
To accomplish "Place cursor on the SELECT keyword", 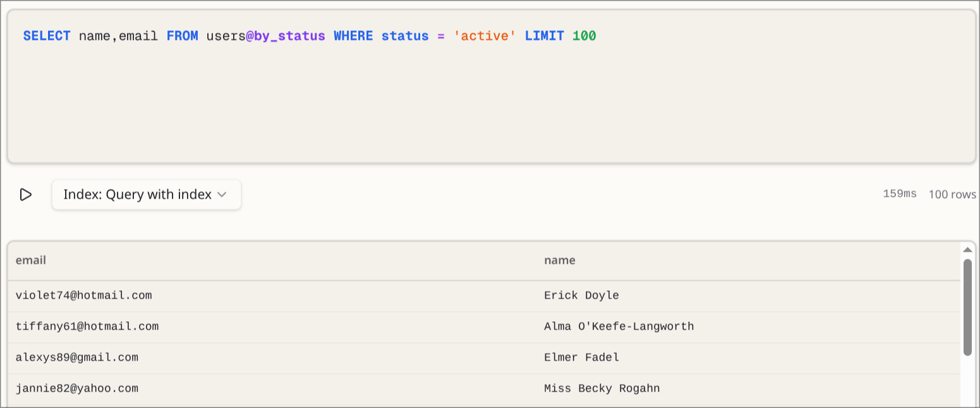I will [x=47, y=36].
